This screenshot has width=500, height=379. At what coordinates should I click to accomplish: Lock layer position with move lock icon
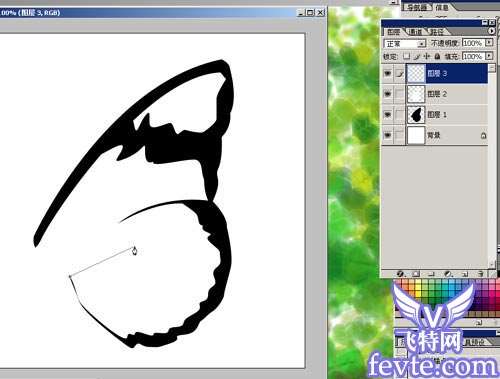pyautogui.click(x=427, y=56)
